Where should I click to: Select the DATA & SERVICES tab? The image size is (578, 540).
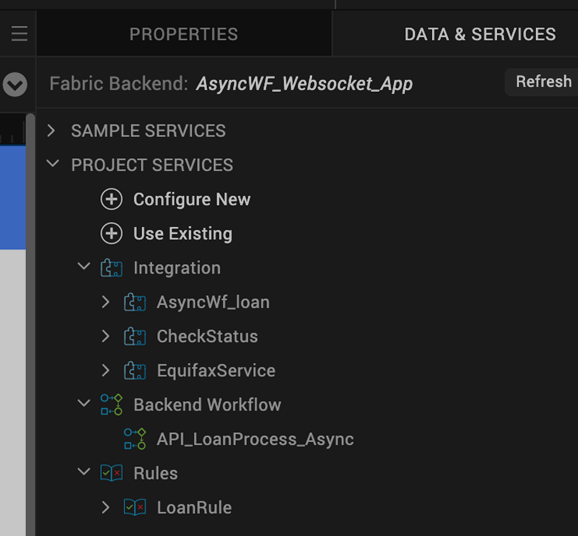point(480,34)
